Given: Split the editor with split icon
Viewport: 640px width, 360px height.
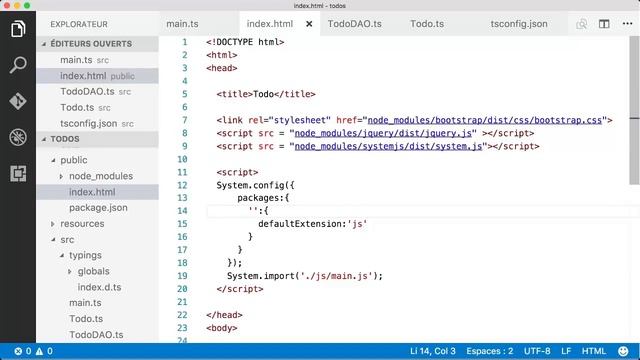Looking at the screenshot, I should 604,24.
